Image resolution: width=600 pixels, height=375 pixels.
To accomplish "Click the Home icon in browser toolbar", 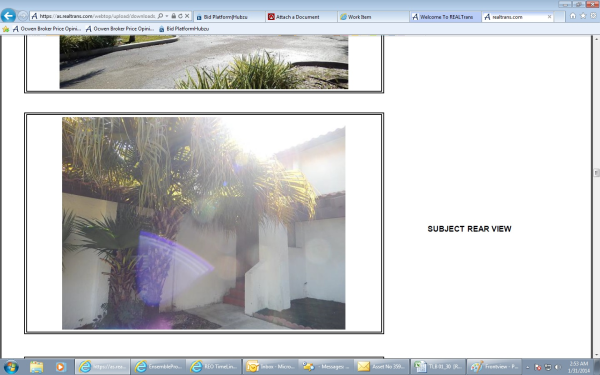I will 572,16.
